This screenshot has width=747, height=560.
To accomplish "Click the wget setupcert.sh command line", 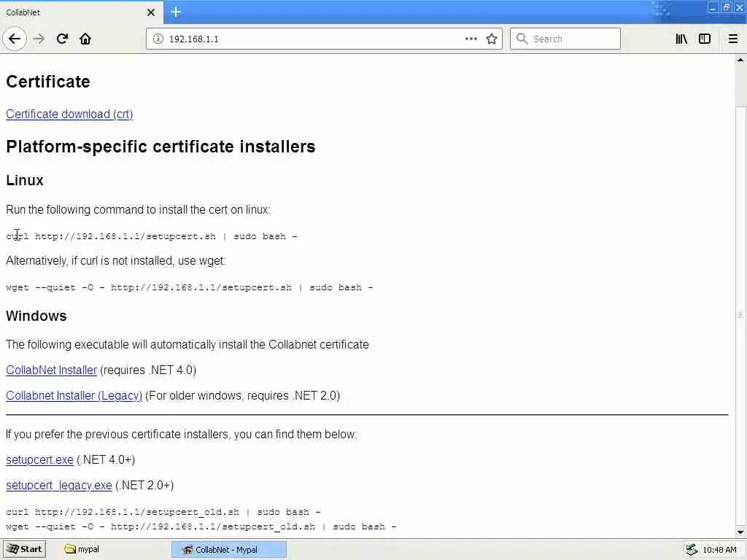I will tap(189, 287).
